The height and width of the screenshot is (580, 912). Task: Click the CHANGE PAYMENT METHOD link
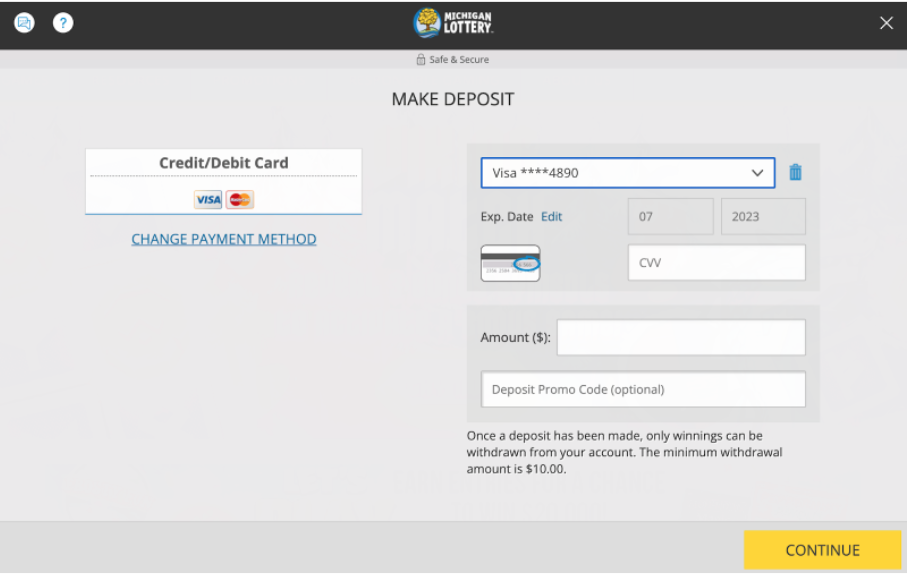(223, 239)
